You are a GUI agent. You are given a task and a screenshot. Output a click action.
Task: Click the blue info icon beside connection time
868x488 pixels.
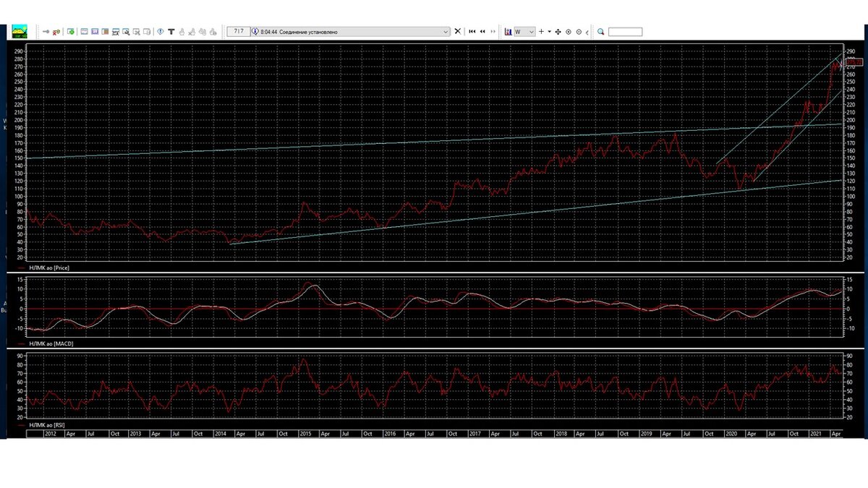(x=255, y=32)
